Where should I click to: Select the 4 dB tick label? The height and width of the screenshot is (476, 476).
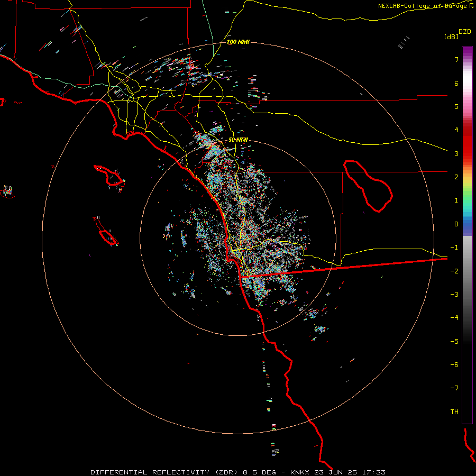pos(456,130)
